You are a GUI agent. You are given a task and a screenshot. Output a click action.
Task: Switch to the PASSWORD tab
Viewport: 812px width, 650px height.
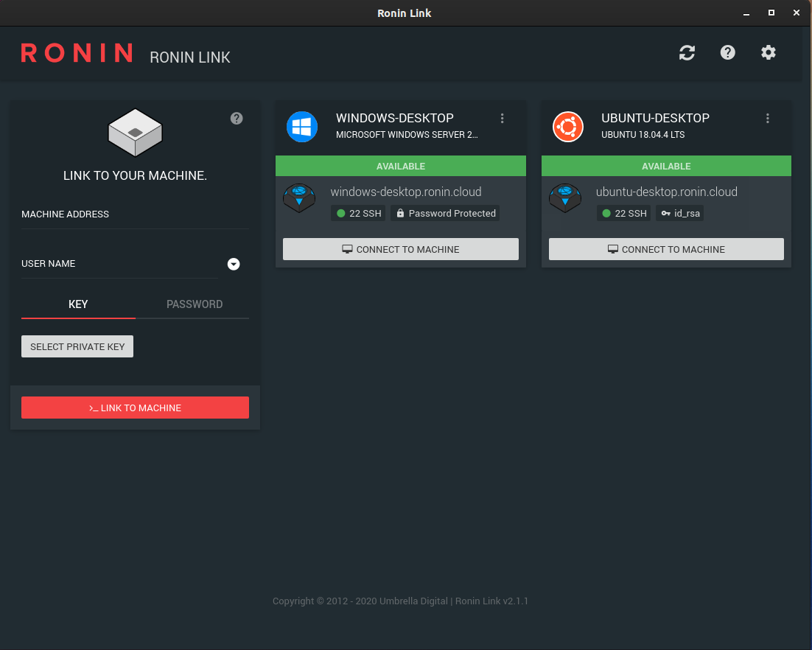click(x=195, y=304)
